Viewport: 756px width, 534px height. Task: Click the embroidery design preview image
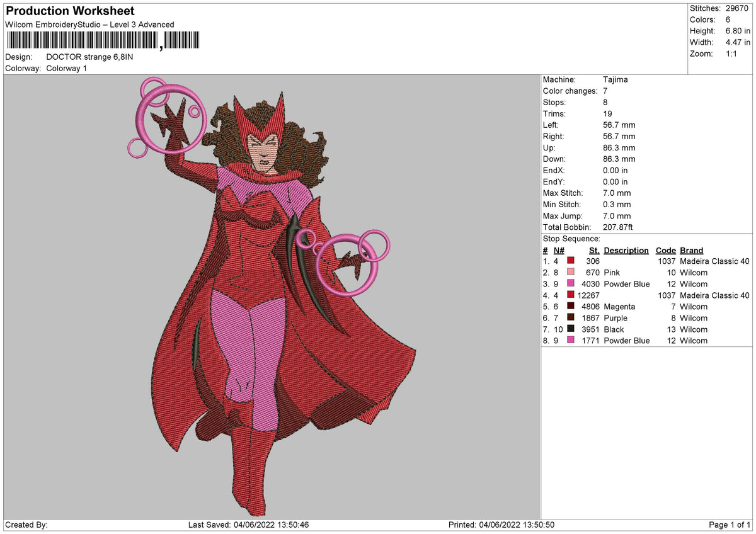(x=272, y=296)
